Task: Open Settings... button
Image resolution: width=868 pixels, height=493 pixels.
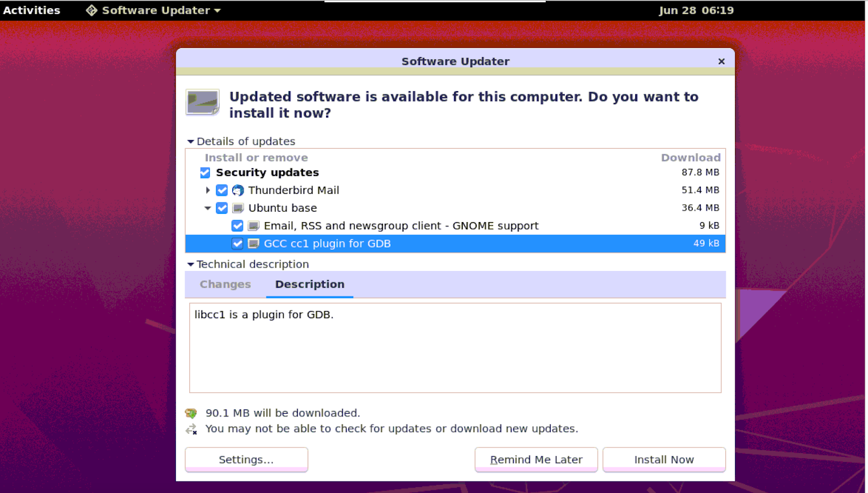Action: [246, 460]
